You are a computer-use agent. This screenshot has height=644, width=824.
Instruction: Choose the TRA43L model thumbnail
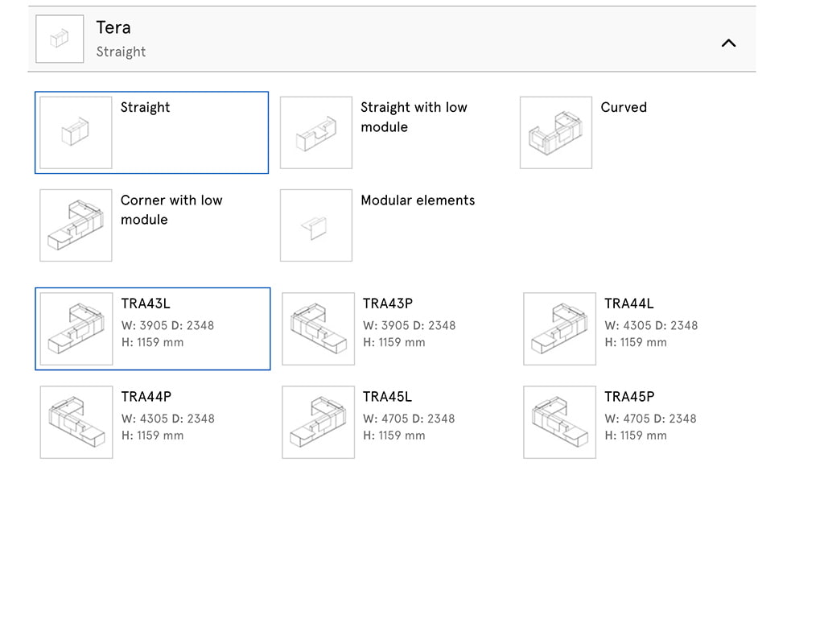click(76, 329)
